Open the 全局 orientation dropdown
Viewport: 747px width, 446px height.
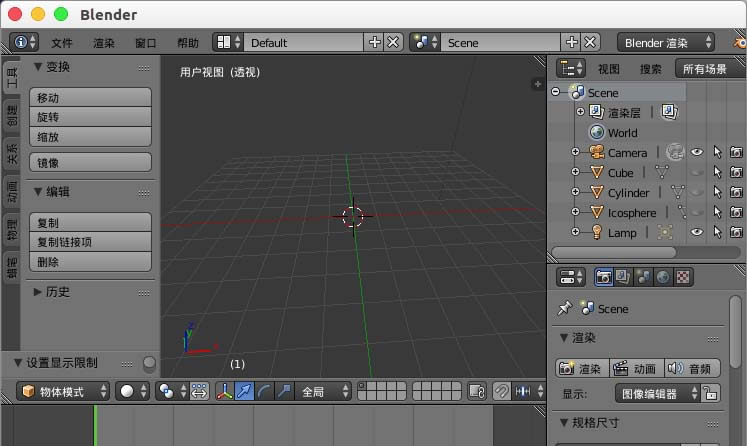(323, 392)
